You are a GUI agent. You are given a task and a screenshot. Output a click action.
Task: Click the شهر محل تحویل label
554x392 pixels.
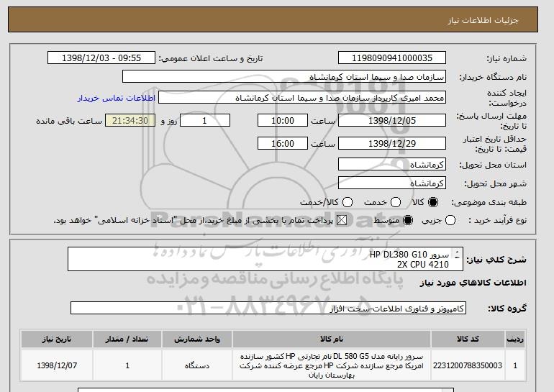(x=495, y=183)
